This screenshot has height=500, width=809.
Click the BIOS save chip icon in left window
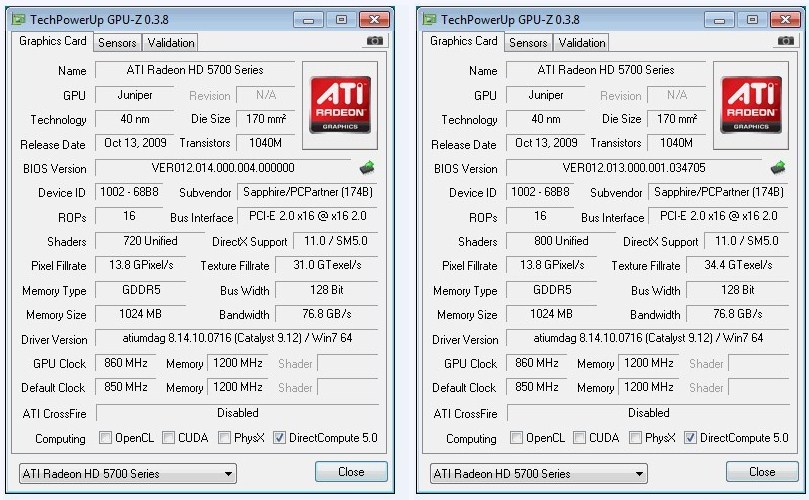coord(366,168)
